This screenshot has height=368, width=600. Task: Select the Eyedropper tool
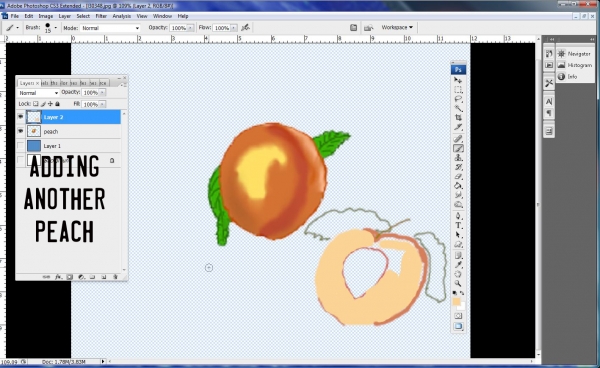[458, 265]
